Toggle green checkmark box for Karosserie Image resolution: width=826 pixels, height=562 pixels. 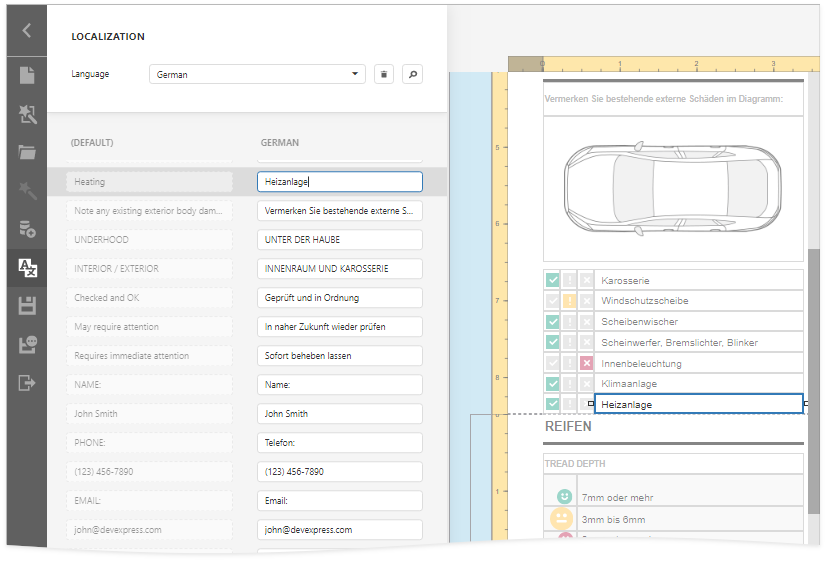tap(553, 280)
